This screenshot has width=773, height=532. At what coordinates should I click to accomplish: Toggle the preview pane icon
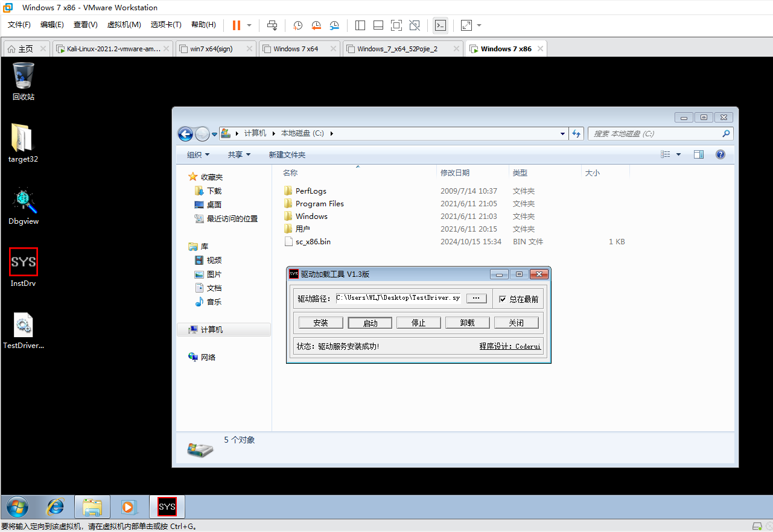click(699, 154)
